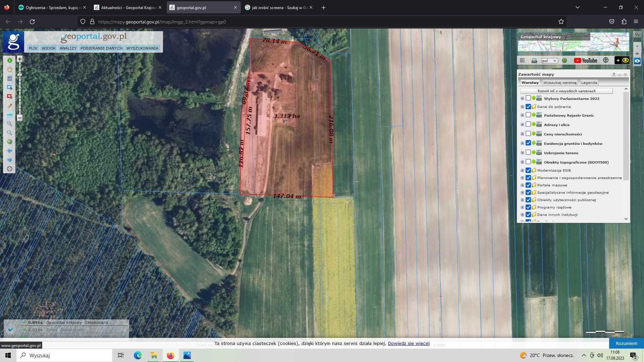This screenshot has width=644, height=362.
Task: Expand the Wybory Parlamentarne 2023 tree node
Action: (522, 99)
